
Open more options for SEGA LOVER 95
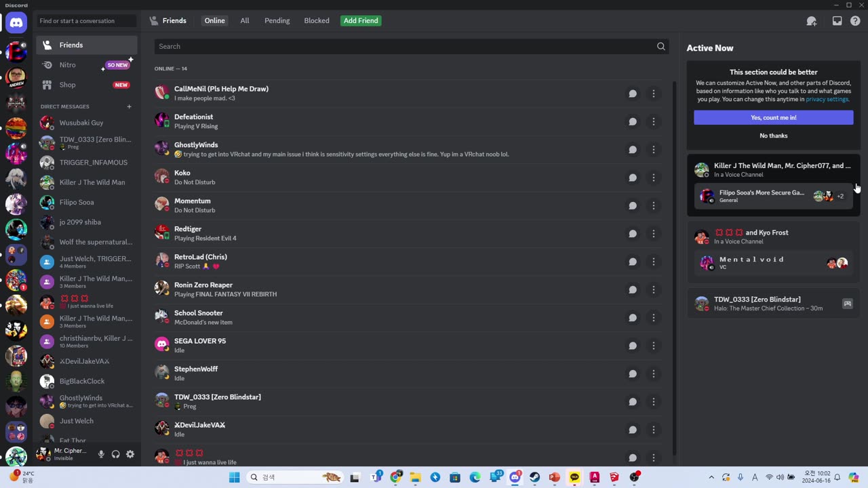coord(653,346)
